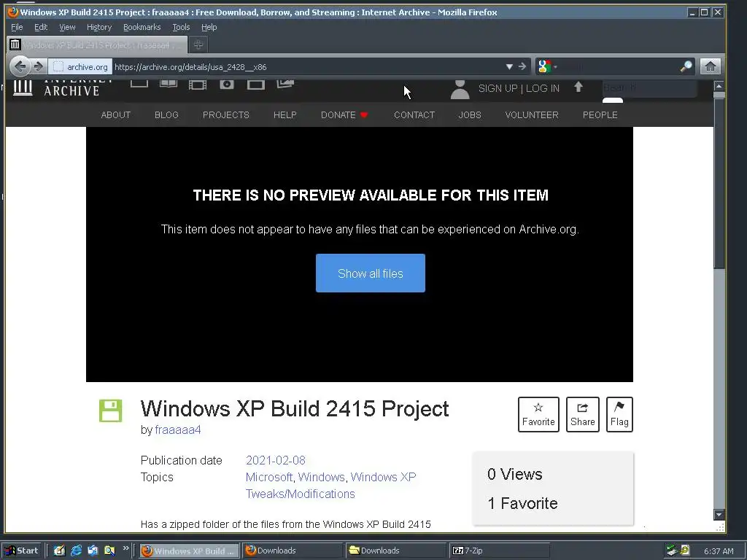Viewport: 747px width, 560px height.
Task: Select the Windows XP Build 2415 Project tab
Action: [97, 44]
